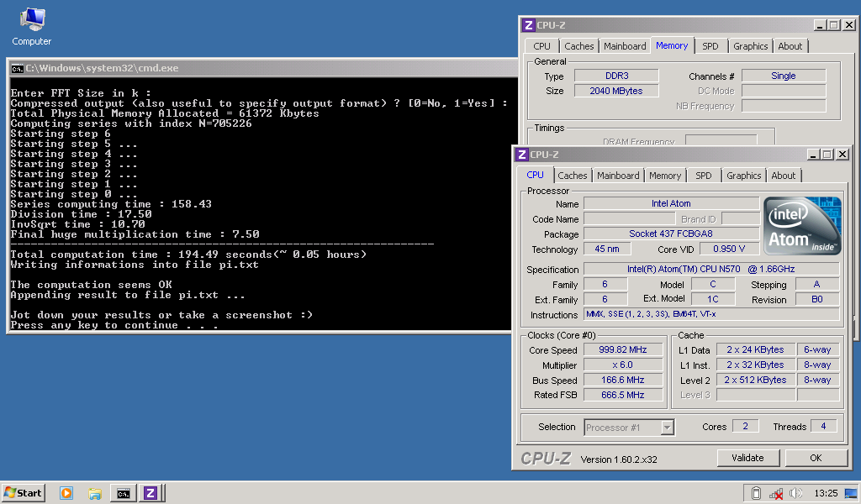861x504 pixels.
Task: Click Bus Speed value 166.6 MHz
Action: 623,380
